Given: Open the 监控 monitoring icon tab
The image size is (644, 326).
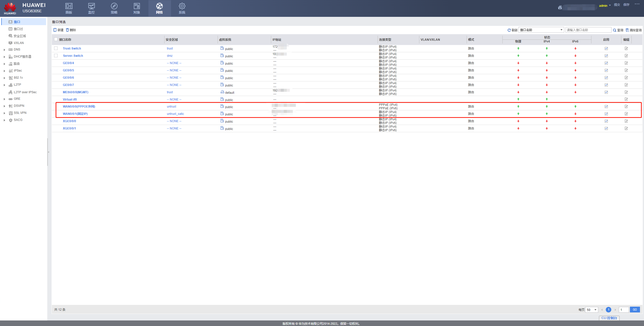Looking at the screenshot, I should [91, 6].
